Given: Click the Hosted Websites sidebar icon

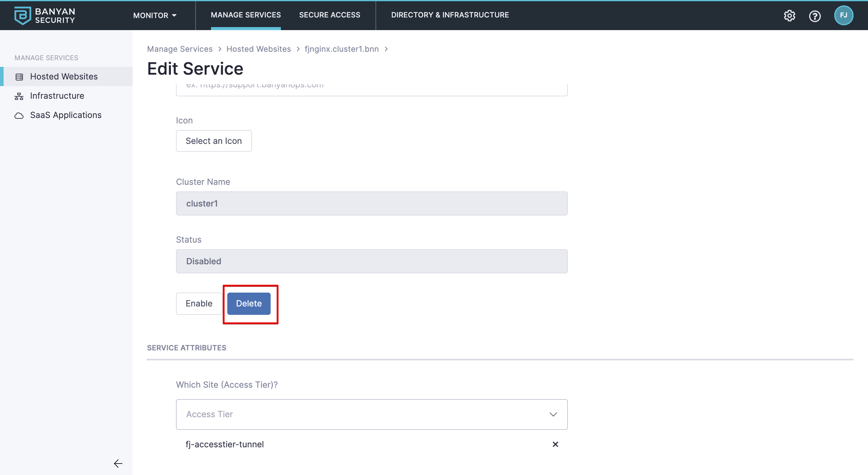Looking at the screenshot, I should point(19,77).
